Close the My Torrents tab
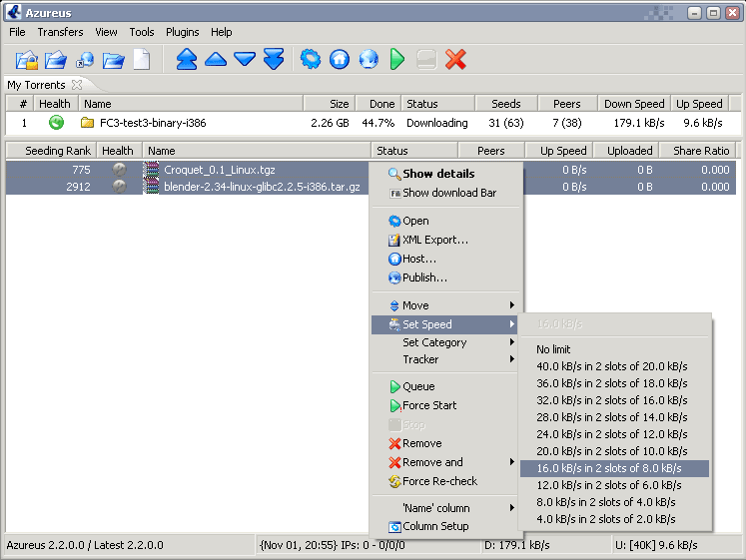 (77, 85)
